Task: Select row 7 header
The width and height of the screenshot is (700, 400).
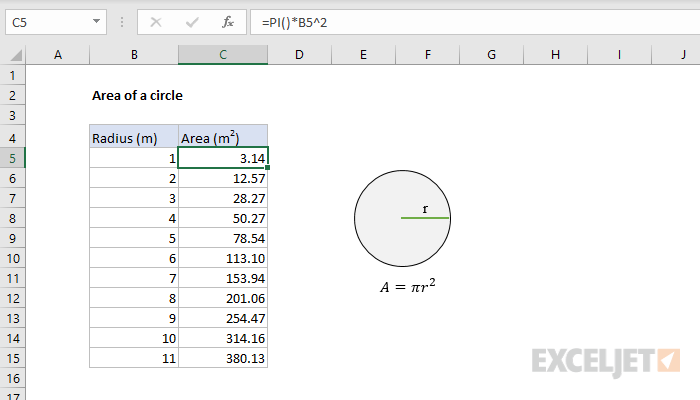Action: coord(12,198)
